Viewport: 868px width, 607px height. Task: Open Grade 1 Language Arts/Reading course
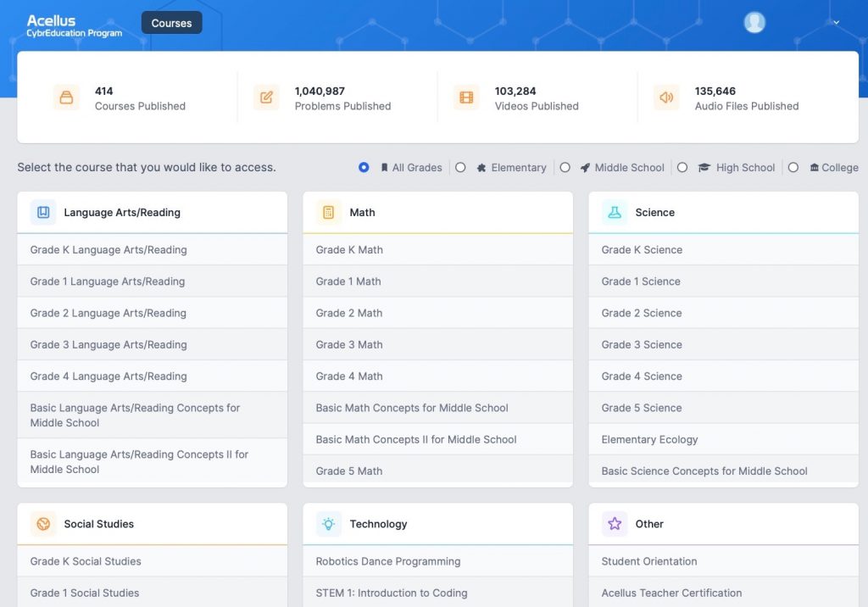coord(153,281)
